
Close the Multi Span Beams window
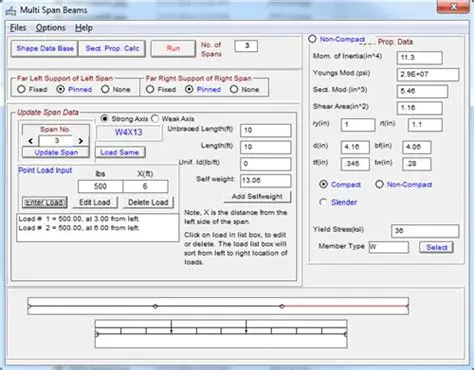click(x=453, y=7)
